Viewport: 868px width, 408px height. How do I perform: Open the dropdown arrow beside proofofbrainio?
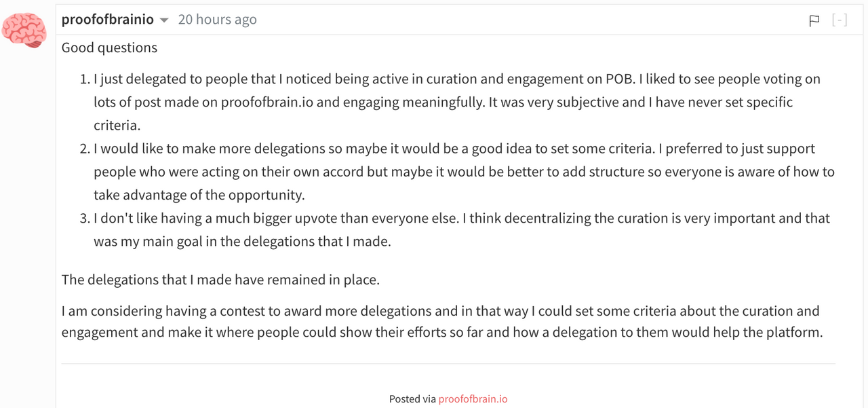(x=164, y=21)
